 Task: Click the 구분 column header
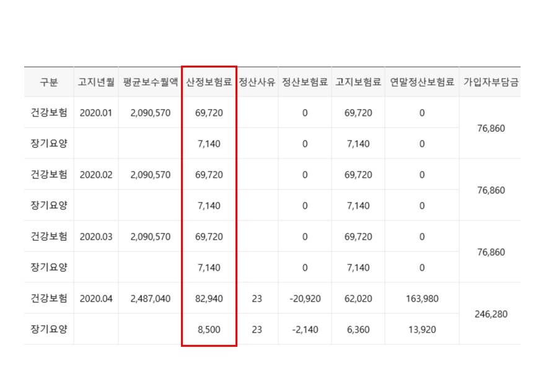click(x=49, y=82)
